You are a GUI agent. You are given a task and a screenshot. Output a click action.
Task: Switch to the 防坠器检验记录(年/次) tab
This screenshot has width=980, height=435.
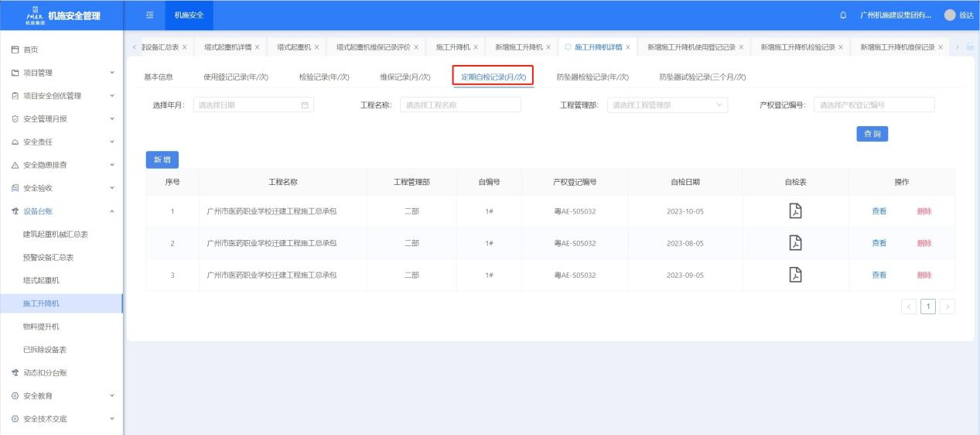point(592,77)
